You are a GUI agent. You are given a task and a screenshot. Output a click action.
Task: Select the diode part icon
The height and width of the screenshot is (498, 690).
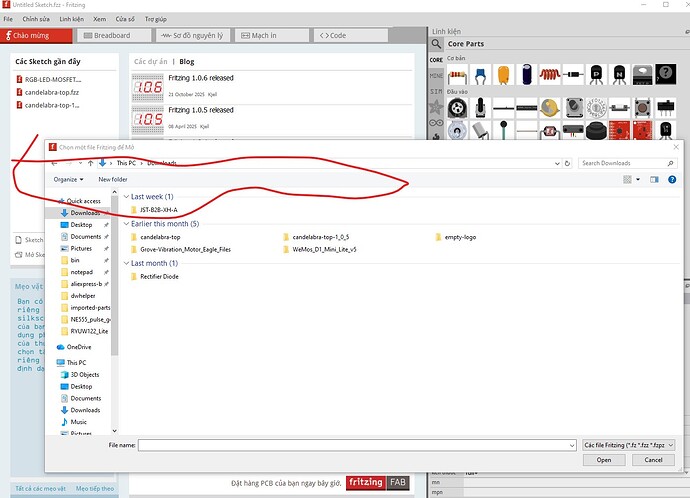tap(573, 75)
